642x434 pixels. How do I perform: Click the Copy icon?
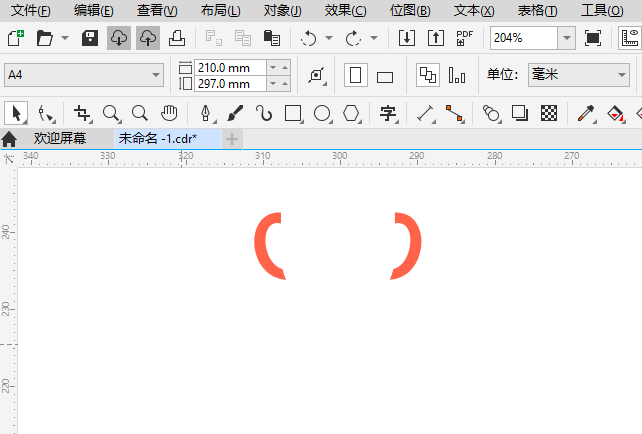pyautogui.click(x=243, y=38)
